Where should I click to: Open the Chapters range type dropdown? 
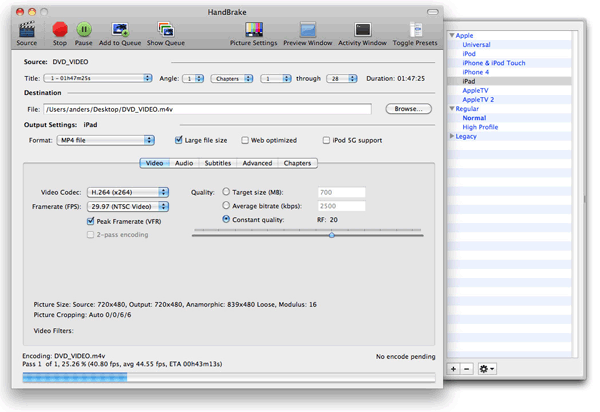point(232,78)
